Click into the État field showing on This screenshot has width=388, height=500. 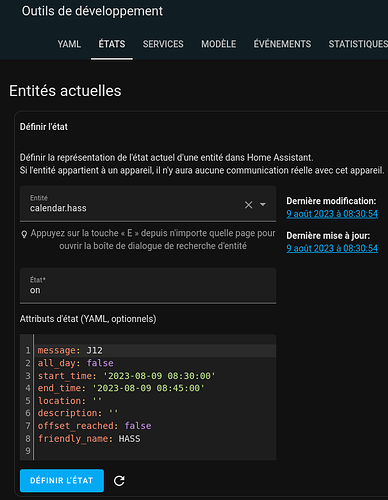pyautogui.click(x=148, y=286)
